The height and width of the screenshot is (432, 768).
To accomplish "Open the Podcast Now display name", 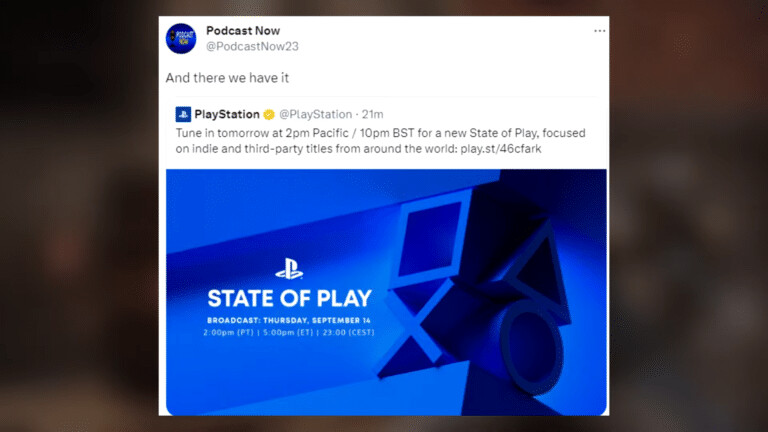I will click(x=243, y=31).
